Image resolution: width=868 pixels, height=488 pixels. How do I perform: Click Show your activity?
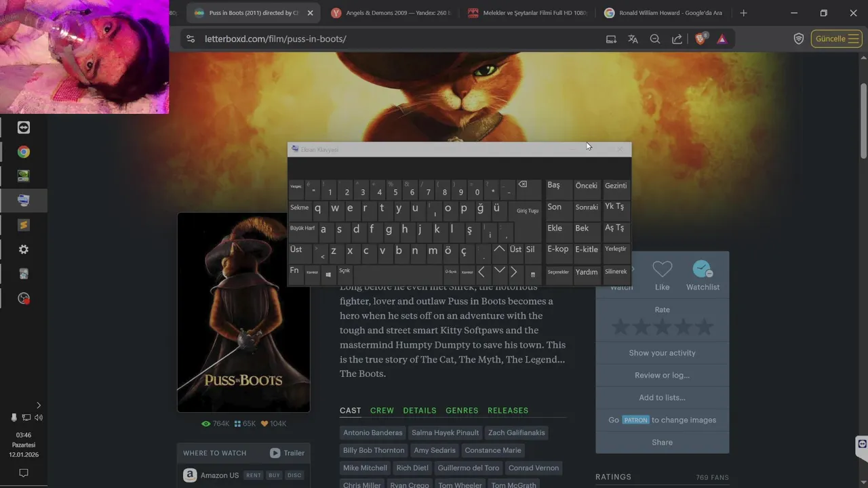click(663, 352)
